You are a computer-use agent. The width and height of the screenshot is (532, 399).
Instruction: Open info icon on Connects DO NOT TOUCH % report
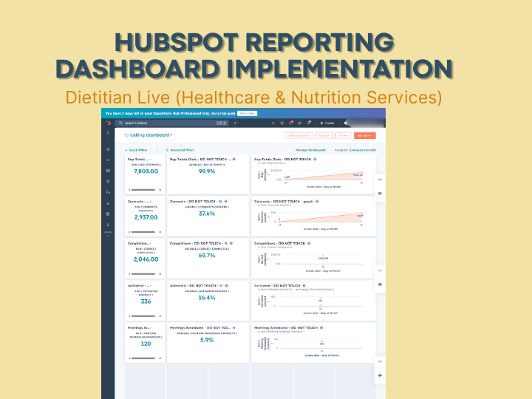[x=225, y=201]
